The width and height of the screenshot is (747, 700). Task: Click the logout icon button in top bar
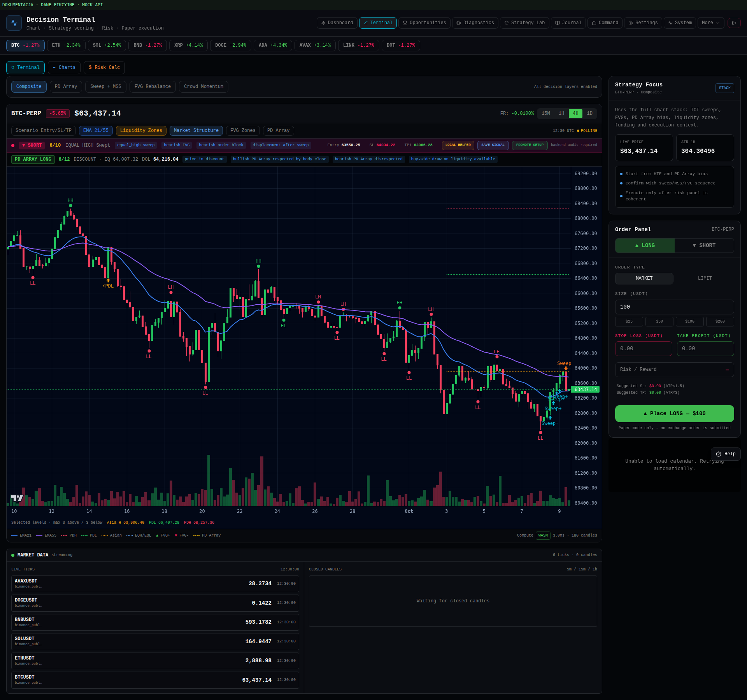[x=734, y=23]
